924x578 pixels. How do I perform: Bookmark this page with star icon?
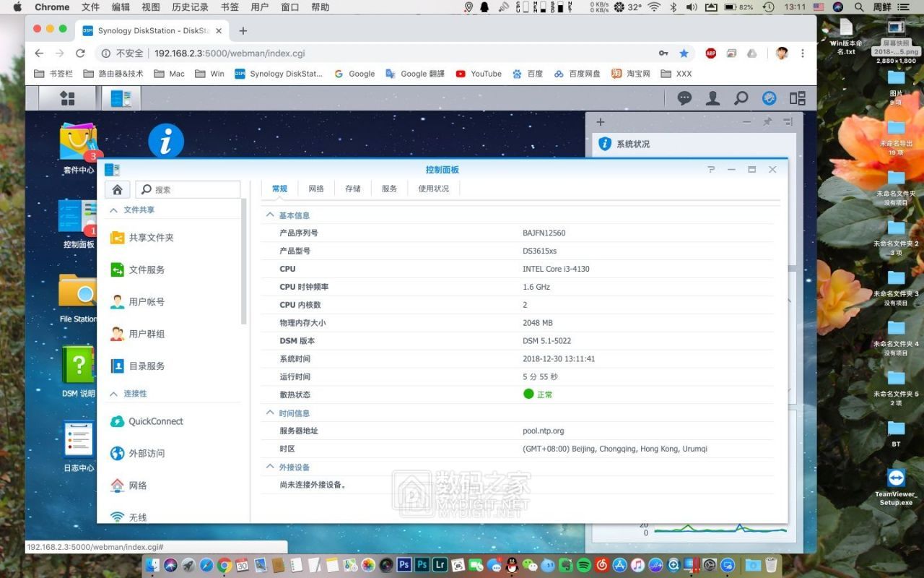[684, 53]
